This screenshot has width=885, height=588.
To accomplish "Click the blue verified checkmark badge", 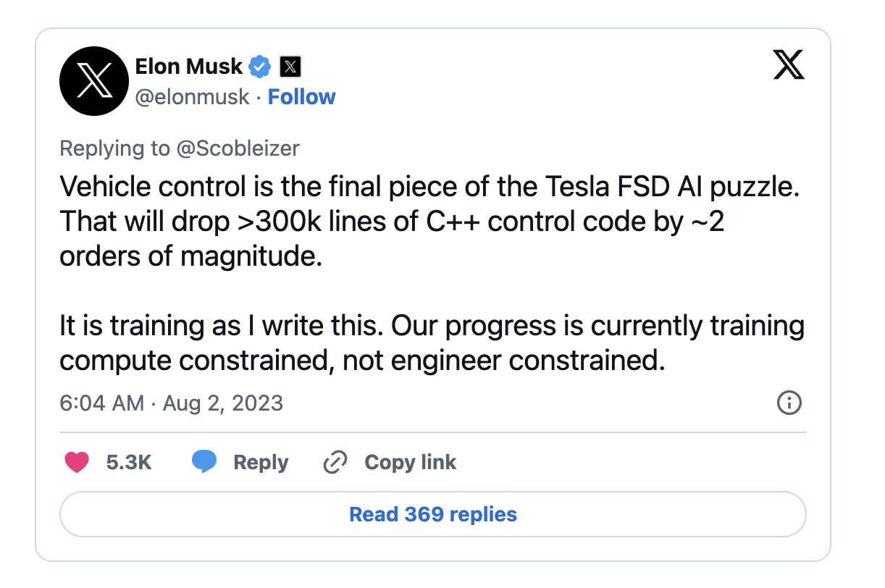I will [260, 67].
